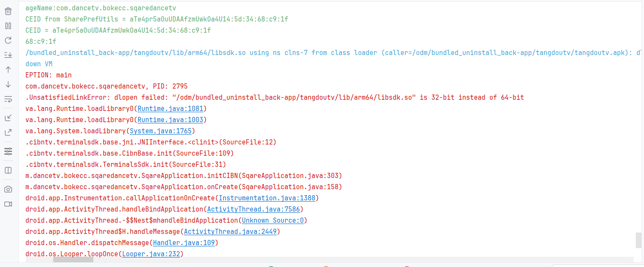Open ActivityThread.java:7586 link
The width and height of the screenshot is (644, 267).
click(253, 209)
